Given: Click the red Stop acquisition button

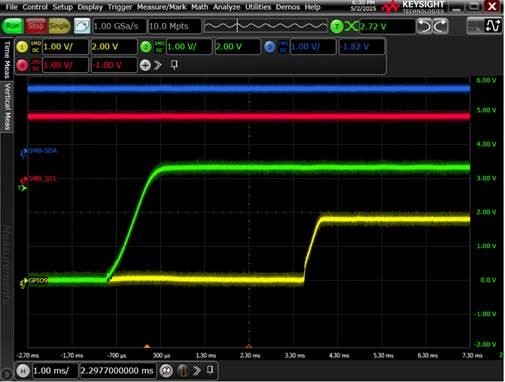Looking at the screenshot, I should 36,26.
